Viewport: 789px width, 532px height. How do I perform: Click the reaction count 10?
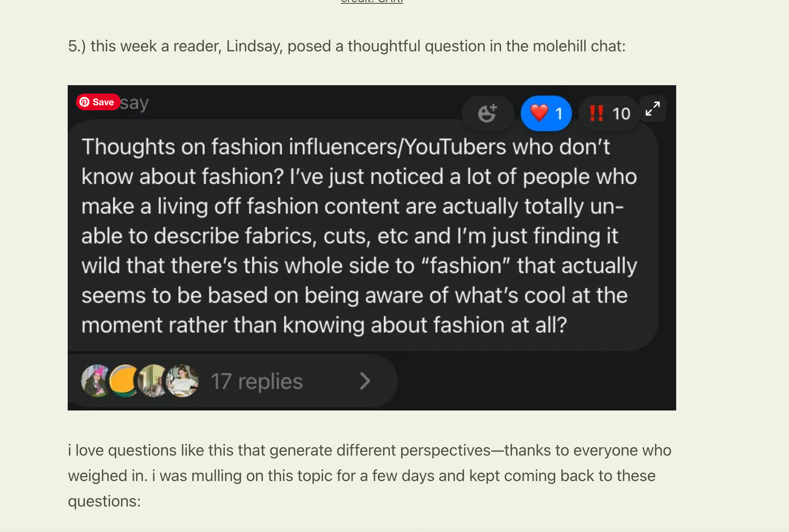[621, 114]
